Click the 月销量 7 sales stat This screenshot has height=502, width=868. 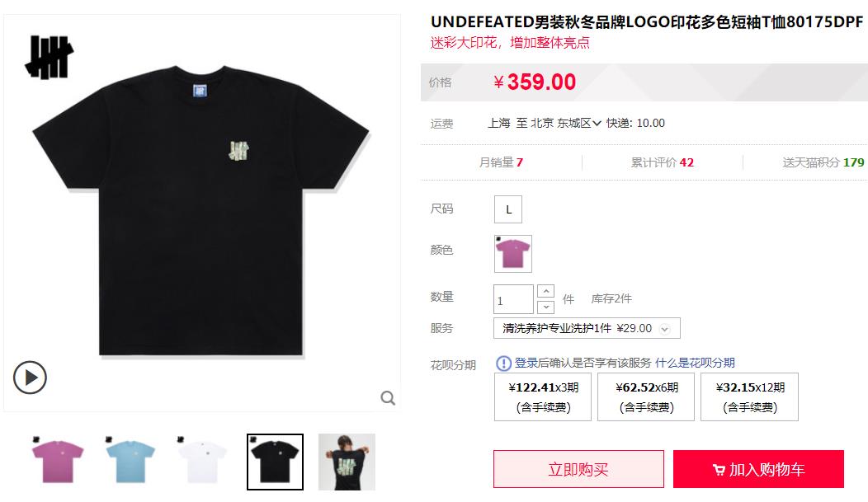coord(501,162)
